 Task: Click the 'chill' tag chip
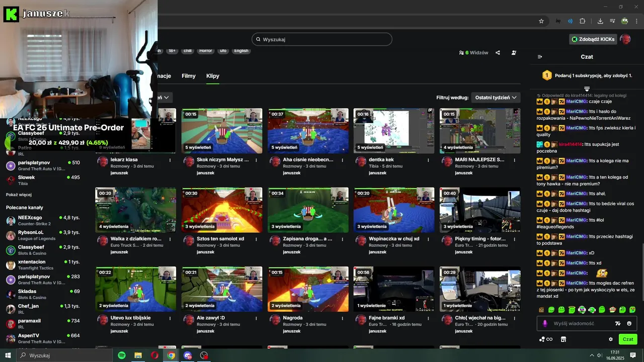tap(187, 51)
